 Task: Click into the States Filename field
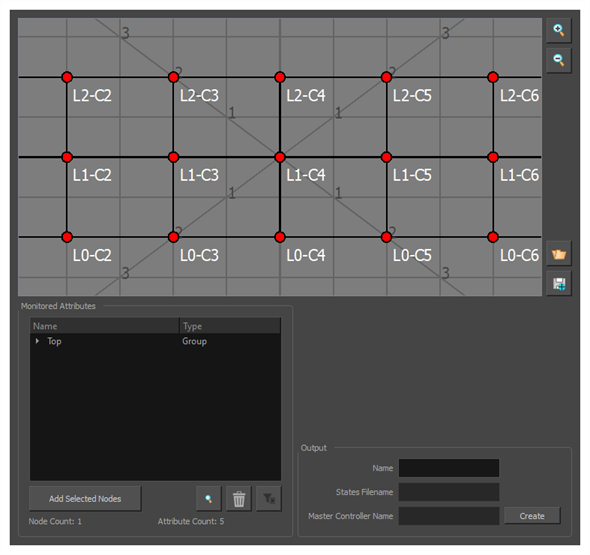click(x=449, y=492)
